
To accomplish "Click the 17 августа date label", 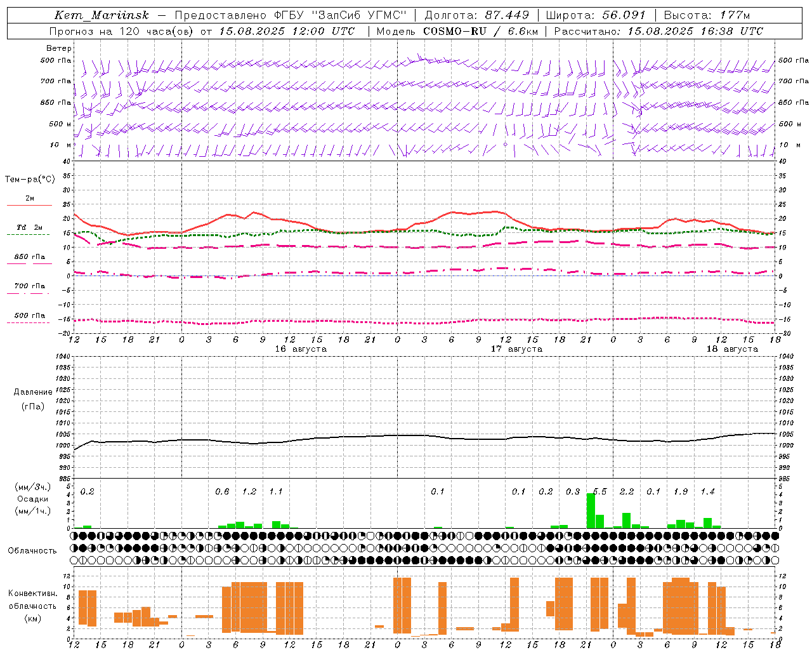I will 516,349.
